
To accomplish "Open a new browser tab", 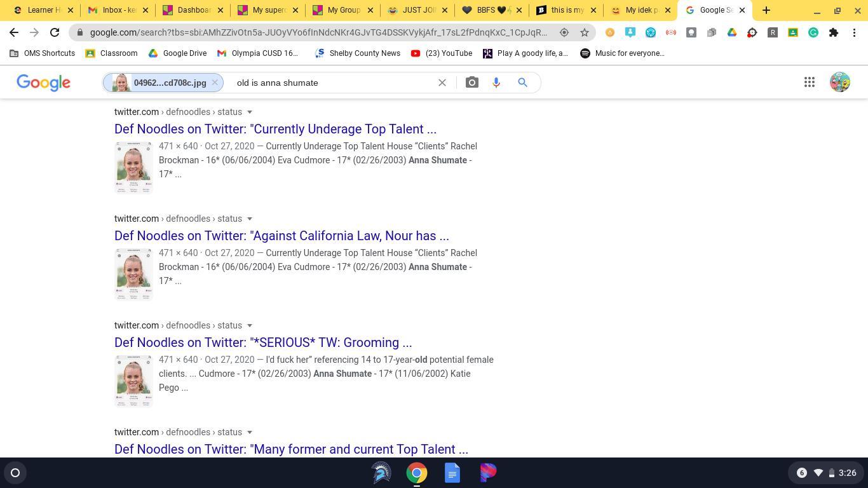I will [x=766, y=10].
